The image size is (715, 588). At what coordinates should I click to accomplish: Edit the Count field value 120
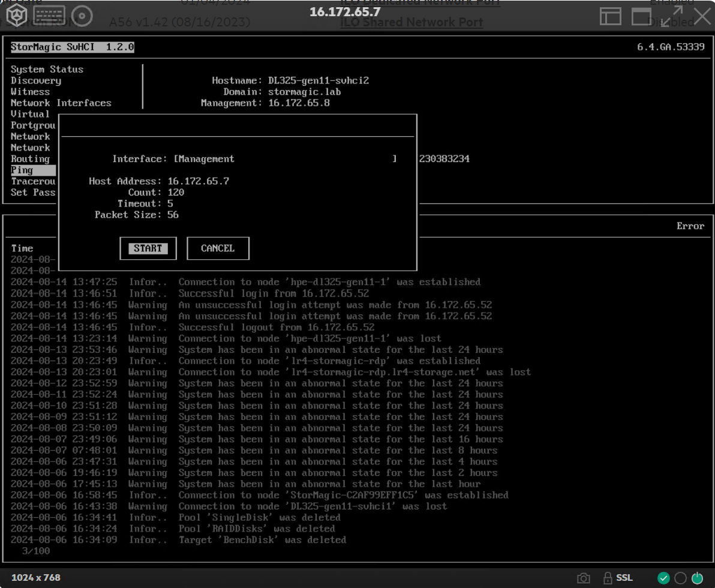[x=176, y=193]
